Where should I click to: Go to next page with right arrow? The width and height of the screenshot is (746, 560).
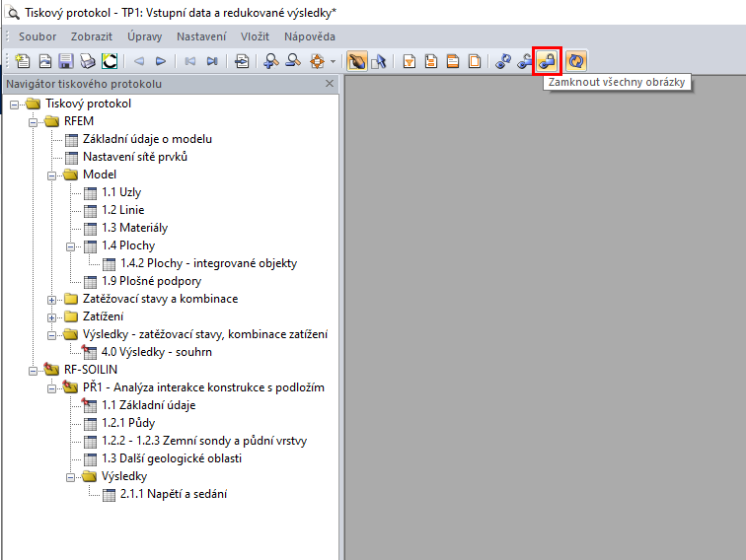pos(161,61)
